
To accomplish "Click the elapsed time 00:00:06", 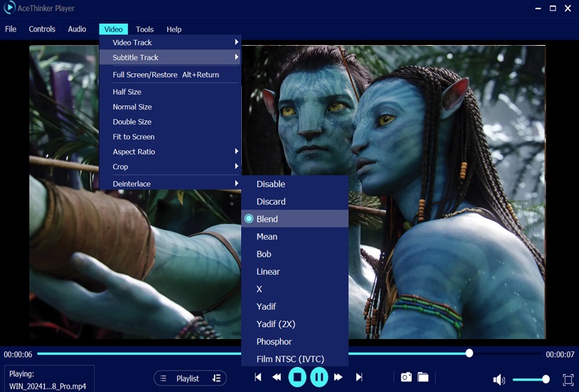I will pyautogui.click(x=18, y=354).
